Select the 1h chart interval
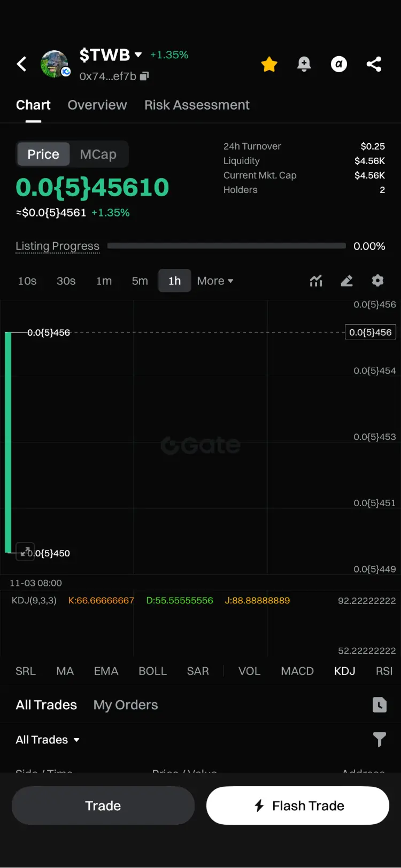 [174, 281]
